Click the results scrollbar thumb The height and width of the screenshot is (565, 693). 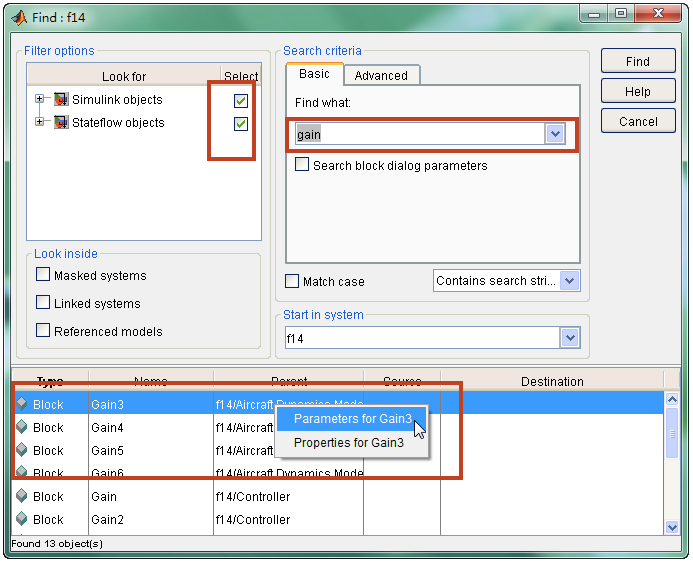click(x=672, y=433)
